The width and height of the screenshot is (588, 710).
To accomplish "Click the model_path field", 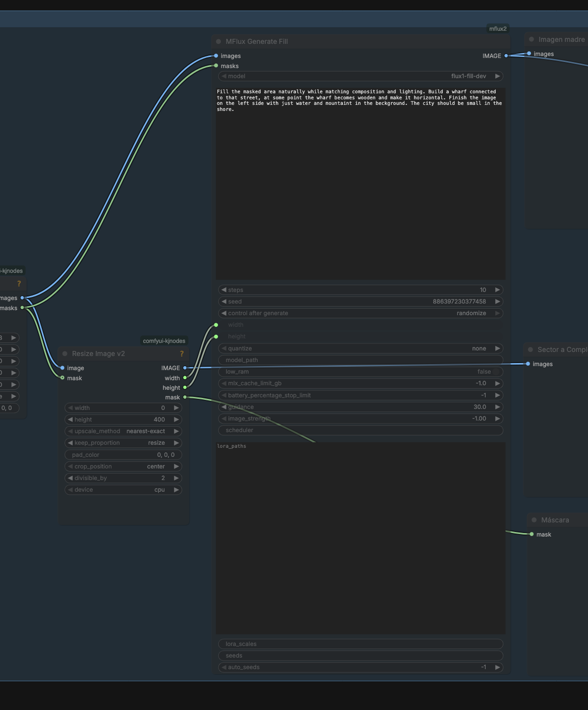I will tap(361, 360).
